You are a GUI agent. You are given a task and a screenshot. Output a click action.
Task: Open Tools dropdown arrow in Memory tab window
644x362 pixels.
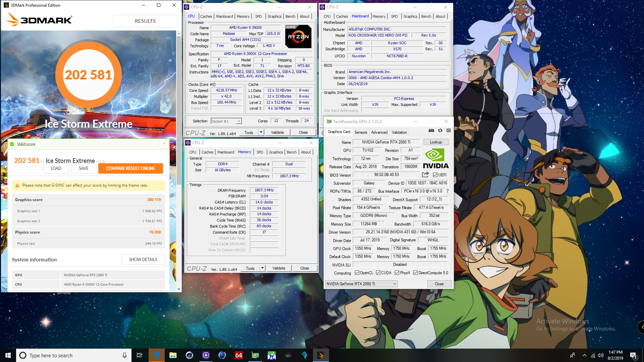pos(262,268)
